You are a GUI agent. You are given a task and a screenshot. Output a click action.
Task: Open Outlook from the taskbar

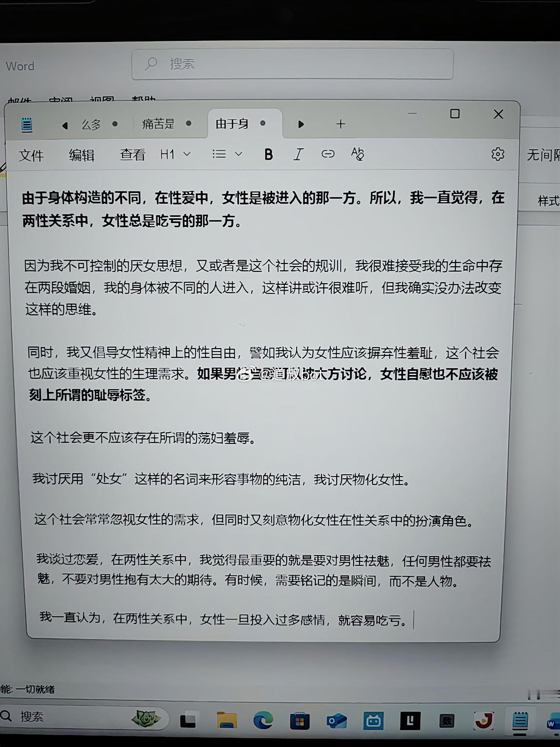(337, 721)
